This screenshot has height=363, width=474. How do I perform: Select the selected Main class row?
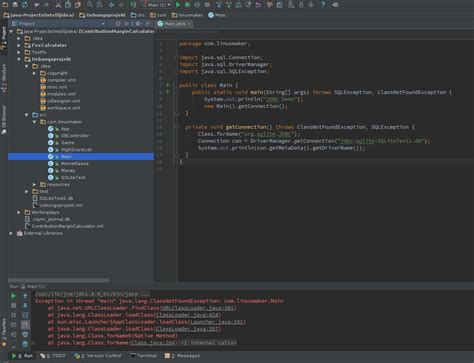(x=81, y=157)
